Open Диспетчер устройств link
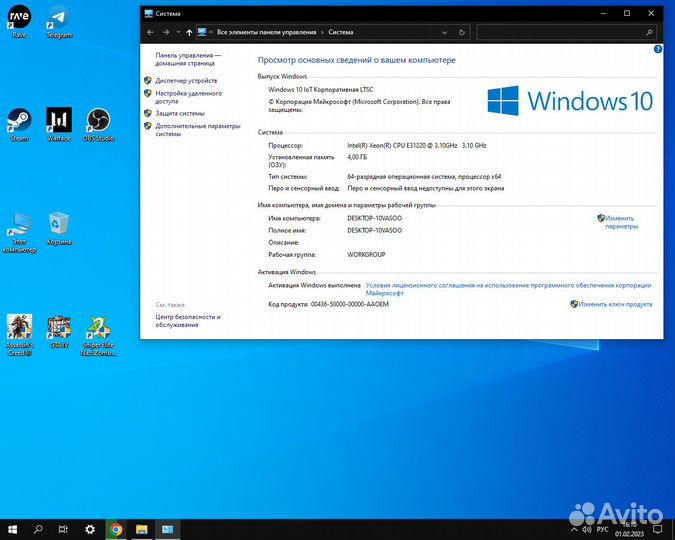The width and height of the screenshot is (675, 540). coord(186,81)
